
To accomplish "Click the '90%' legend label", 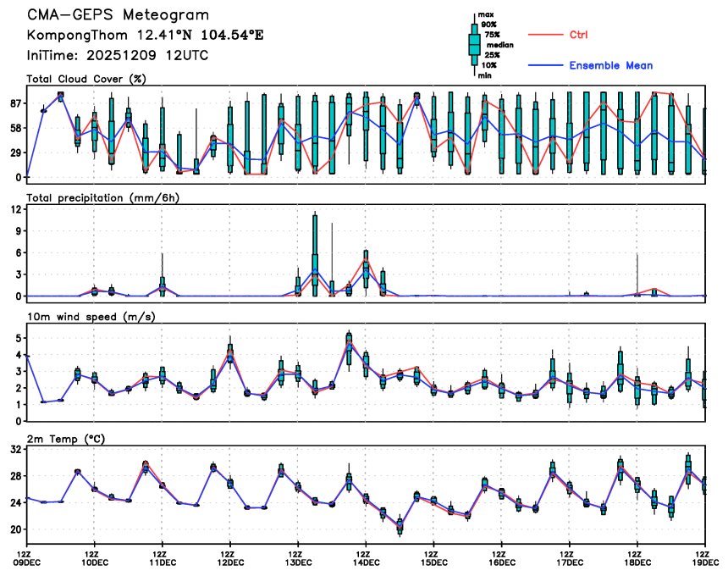I will [489, 25].
